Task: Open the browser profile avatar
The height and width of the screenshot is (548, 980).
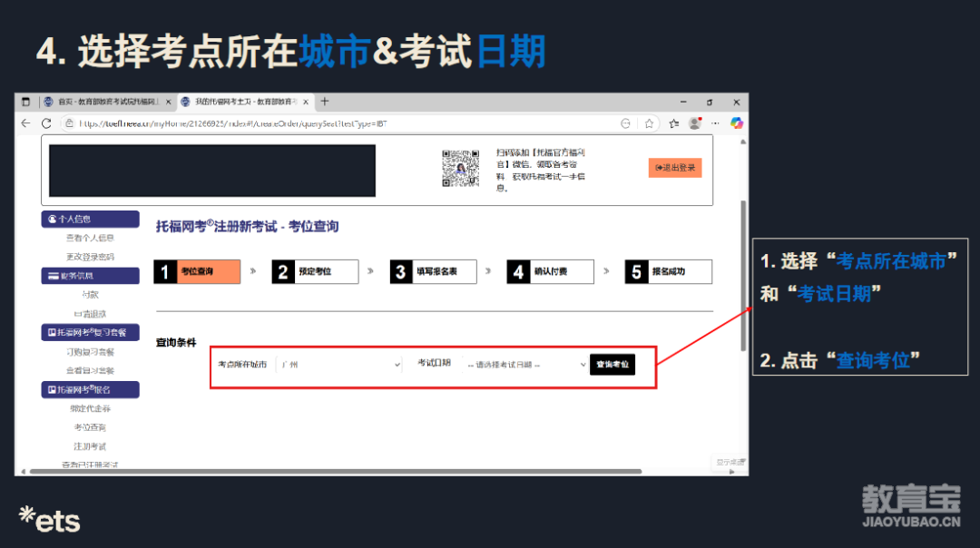Action: pyautogui.click(x=694, y=123)
